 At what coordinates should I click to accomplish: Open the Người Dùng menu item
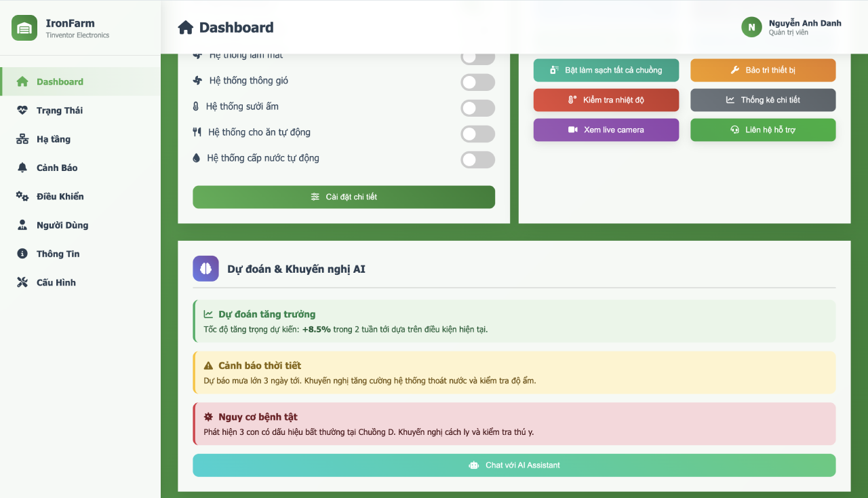(x=62, y=225)
